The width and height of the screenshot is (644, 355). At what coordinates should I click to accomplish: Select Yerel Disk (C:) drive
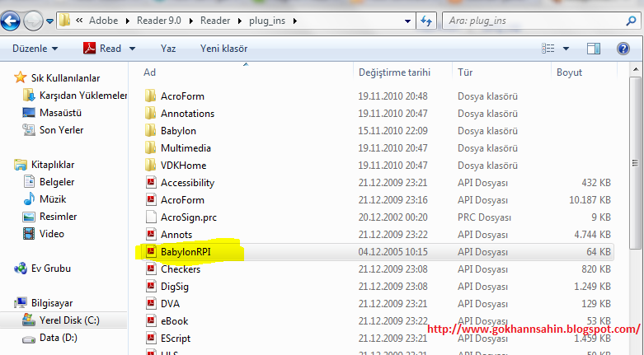pyautogui.click(x=61, y=320)
